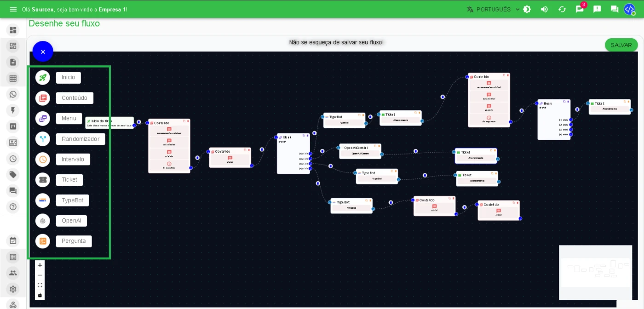Zoom out the flow canvas with the minus button
The width and height of the screenshot is (644, 309).
click(x=40, y=275)
